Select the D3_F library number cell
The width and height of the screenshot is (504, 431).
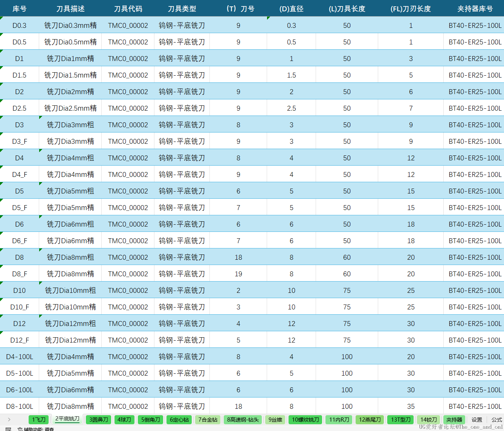coord(19,141)
